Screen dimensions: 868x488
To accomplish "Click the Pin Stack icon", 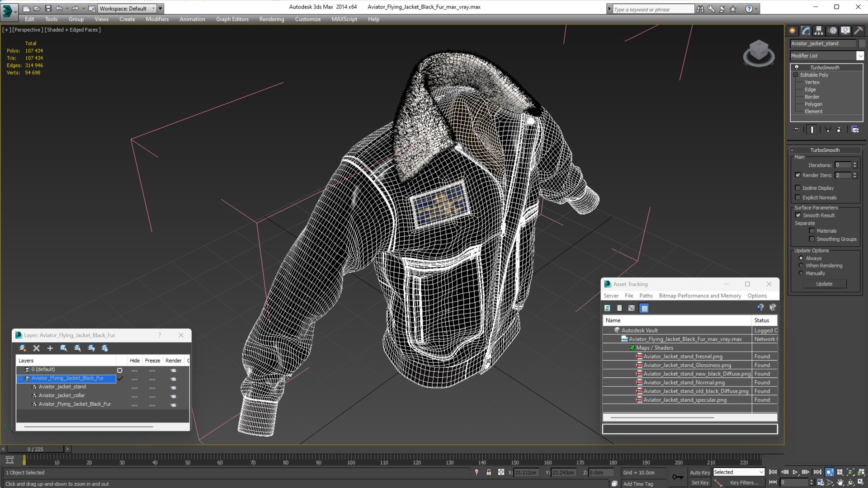I will 796,130.
